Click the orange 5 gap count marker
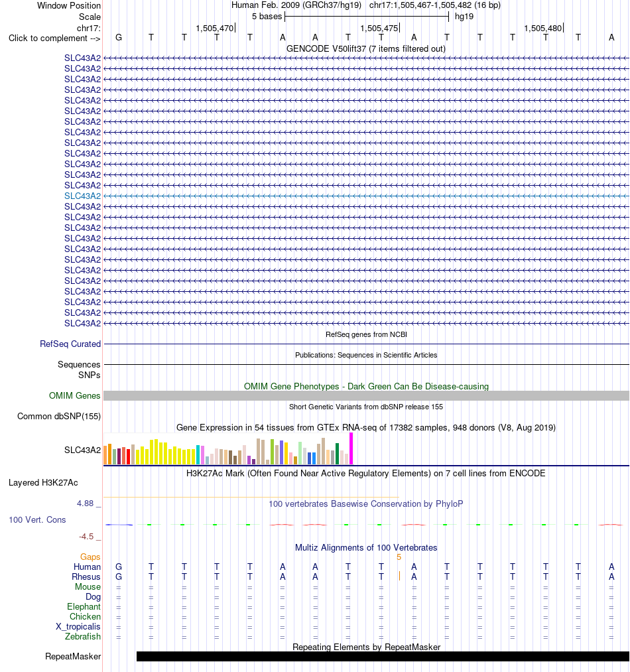Image resolution: width=630 pixels, height=672 pixels. pyautogui.click(x=399, y=557)
